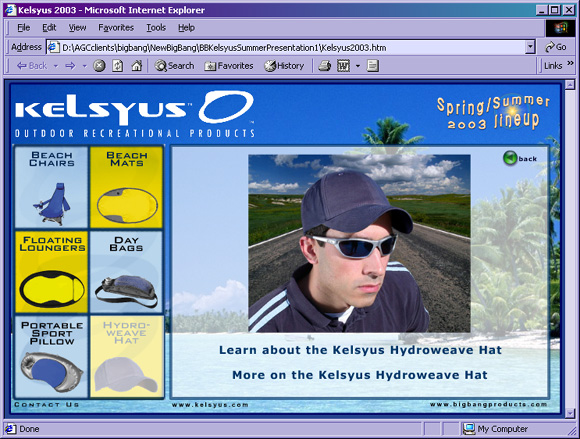The width and height of the screenshot is (580, 439).
Task: Click the Contact Us link
Action: 47,405
